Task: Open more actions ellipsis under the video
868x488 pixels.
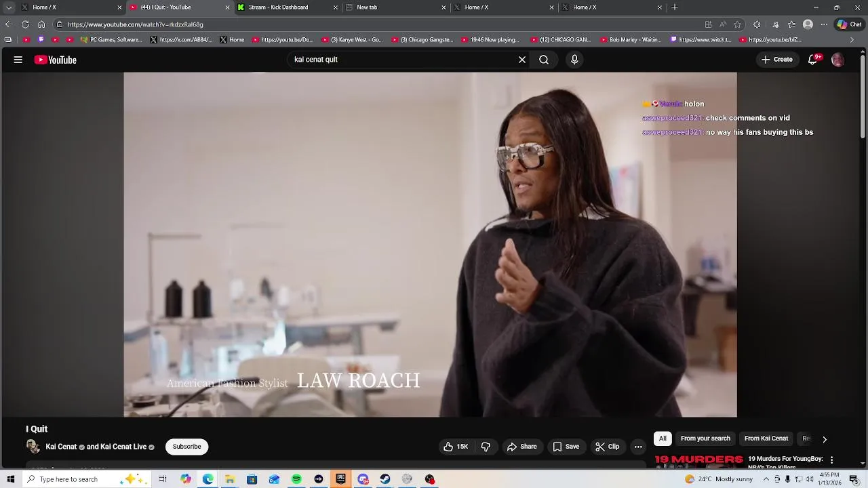Action: click(x=638, y=447)
